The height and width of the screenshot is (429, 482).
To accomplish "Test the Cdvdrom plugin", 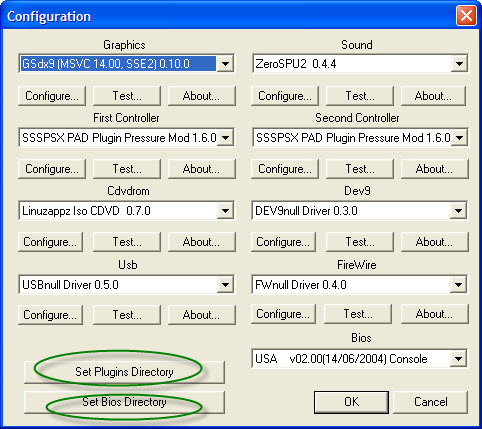I will (127, 242).
